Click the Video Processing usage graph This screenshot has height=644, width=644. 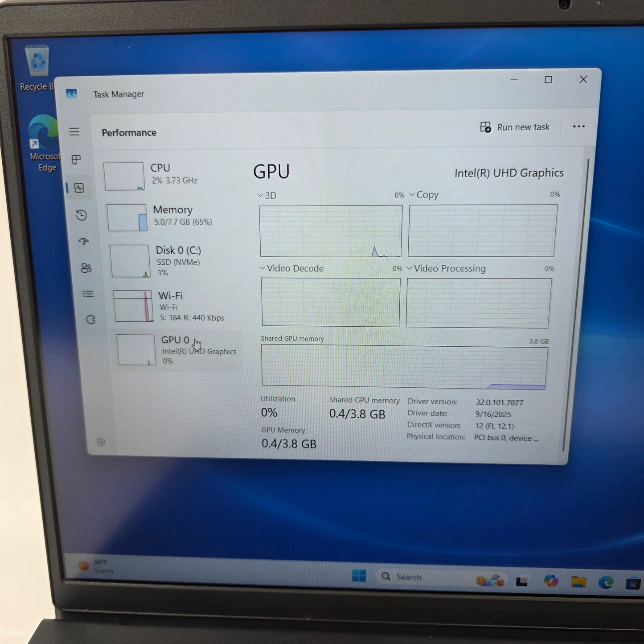(479, 303)
